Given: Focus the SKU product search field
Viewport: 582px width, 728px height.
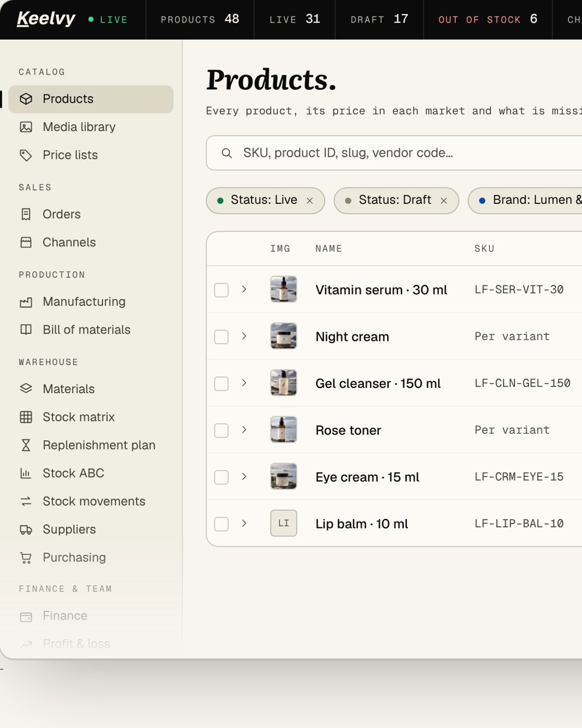Looking at the screenshot, I should pyautogui.click(x=394, y=153).
